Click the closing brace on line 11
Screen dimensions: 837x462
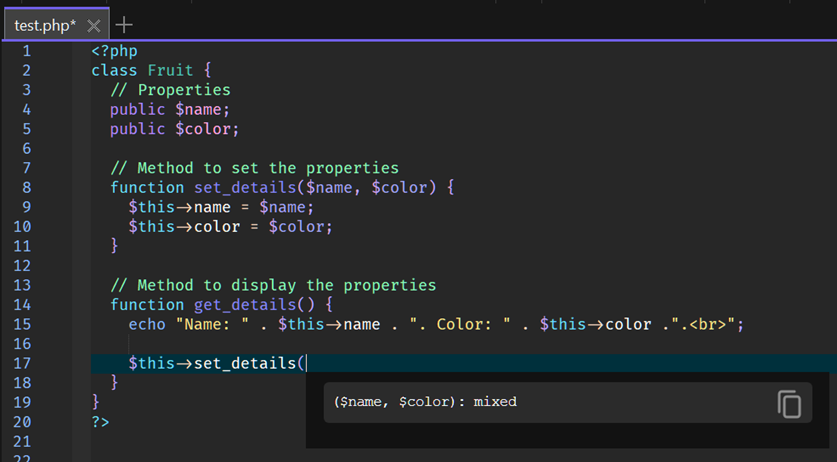[114, 246]
